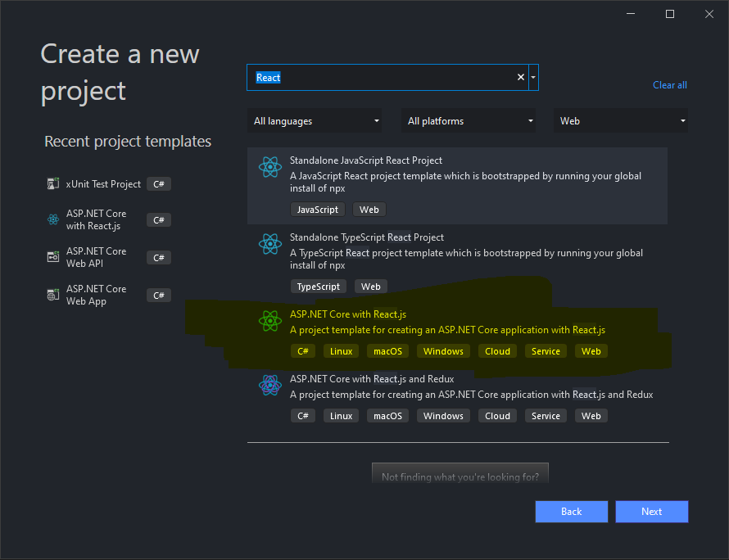The image size is (729, 560).
Task: Click the ASP.NET Core Web API project icon
Action: coord(53,256)
